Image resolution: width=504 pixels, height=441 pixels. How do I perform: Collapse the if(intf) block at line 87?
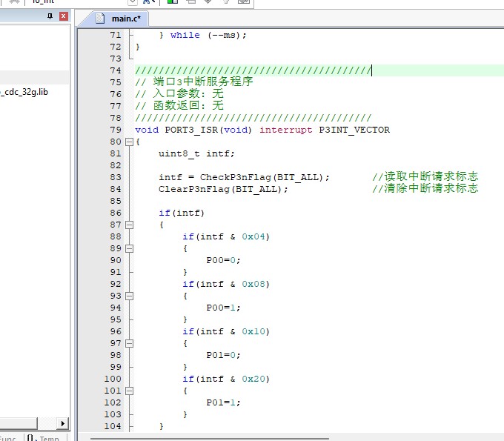(x=129, y=225)
